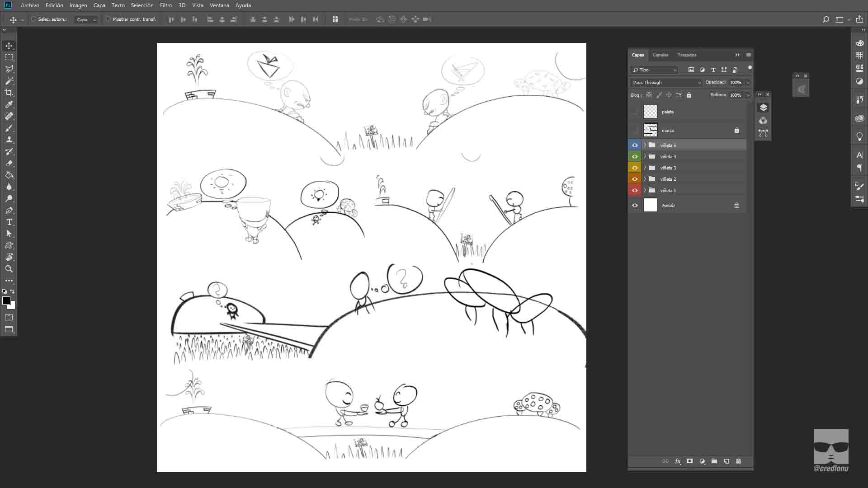This screenshot has height=488, width=868.
Task: Click the foreground color swatch
Action: (6, 300)
